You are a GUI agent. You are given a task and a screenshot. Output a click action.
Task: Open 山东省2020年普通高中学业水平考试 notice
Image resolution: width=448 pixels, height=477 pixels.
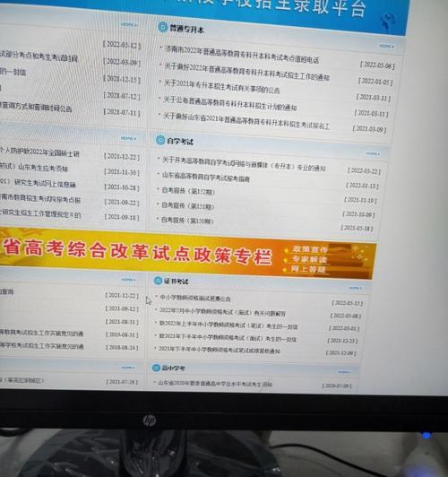pyautogui.click(x=215, y=384)
